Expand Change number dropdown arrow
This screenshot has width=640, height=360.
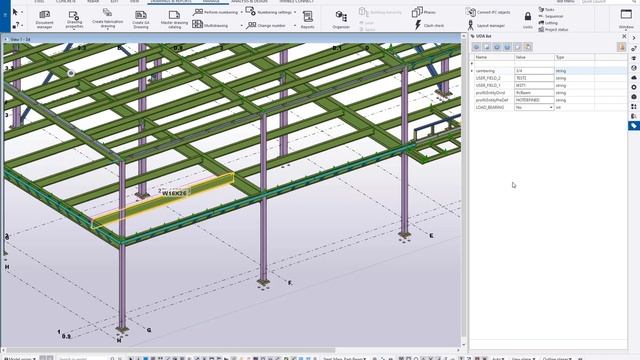pyautogui.click(x=295, y=26)
